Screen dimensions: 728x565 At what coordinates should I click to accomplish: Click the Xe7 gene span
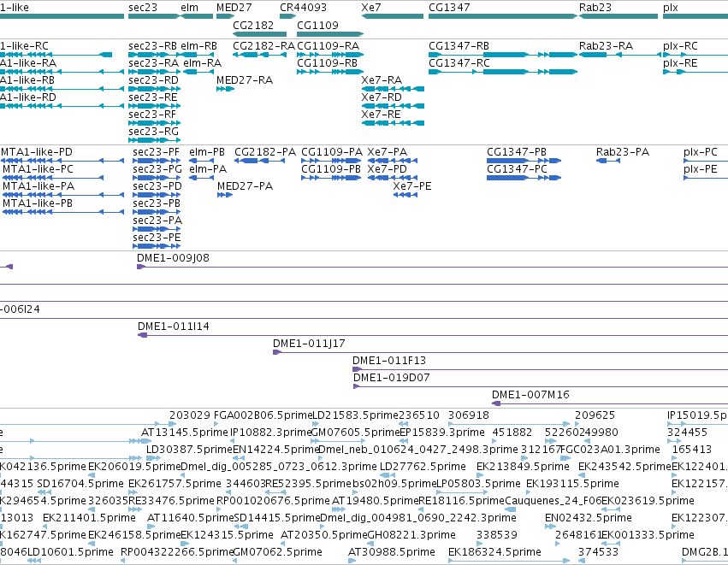pos(393,16)
